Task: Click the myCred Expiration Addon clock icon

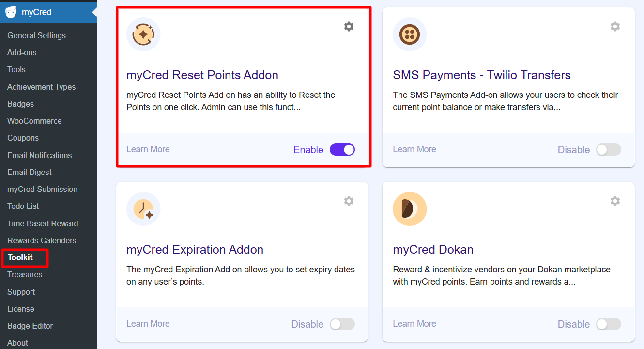Action: point(143,209)
